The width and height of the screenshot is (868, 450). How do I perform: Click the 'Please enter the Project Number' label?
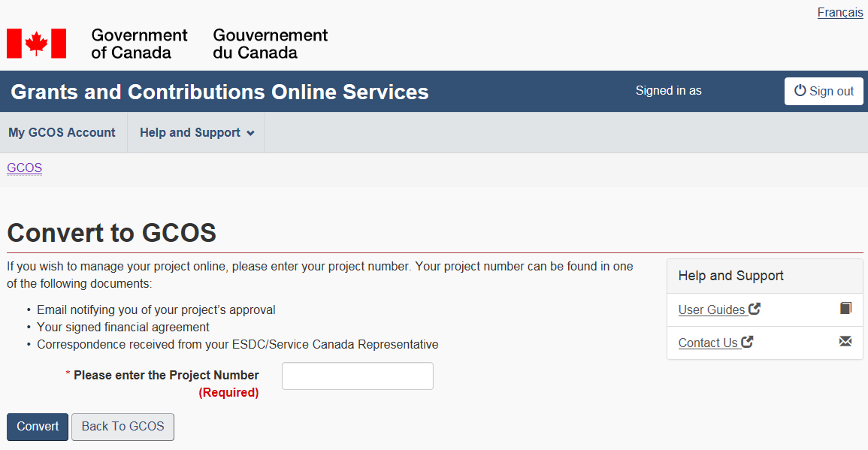click(x=166, y=375)
